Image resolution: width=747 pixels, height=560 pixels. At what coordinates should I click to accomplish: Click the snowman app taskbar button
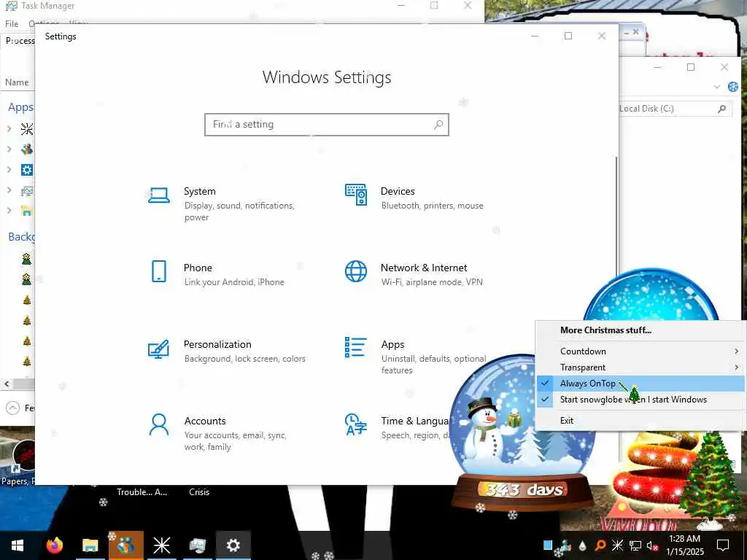pos(125,545)
